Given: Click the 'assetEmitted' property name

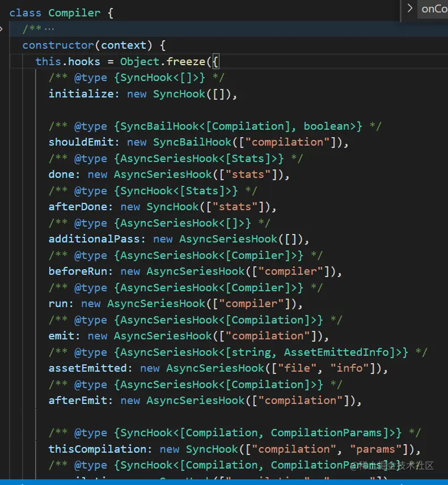Looking at the screenshot, I should (88, 368).
